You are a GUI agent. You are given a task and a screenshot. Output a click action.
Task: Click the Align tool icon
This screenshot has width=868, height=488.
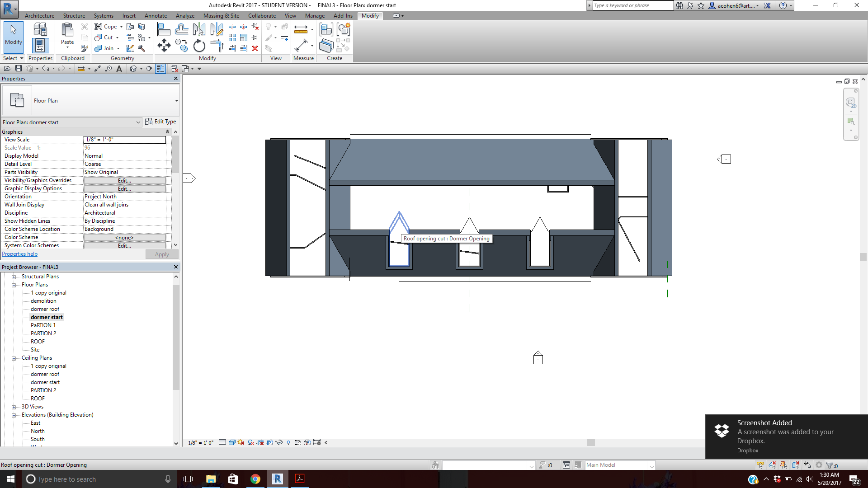click(x=163, y=30)
